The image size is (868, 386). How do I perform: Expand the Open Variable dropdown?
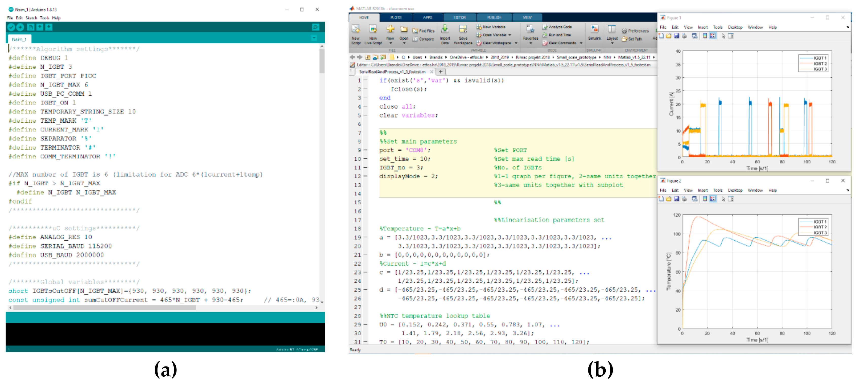(510, 35)
